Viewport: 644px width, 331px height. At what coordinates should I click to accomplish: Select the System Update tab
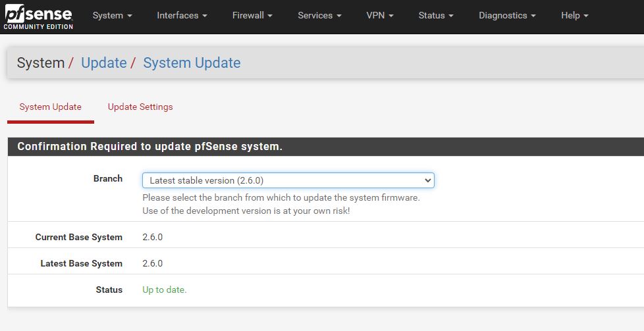[x=51, y=107]
